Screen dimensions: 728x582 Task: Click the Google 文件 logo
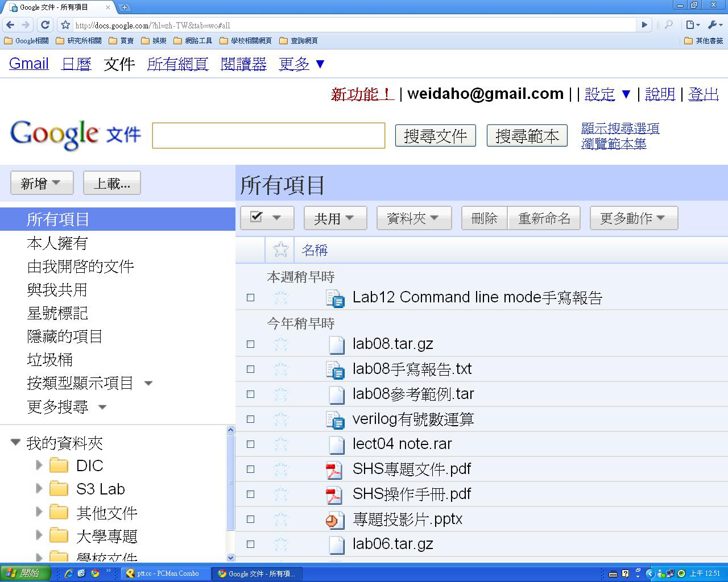[x=76, y=135]
